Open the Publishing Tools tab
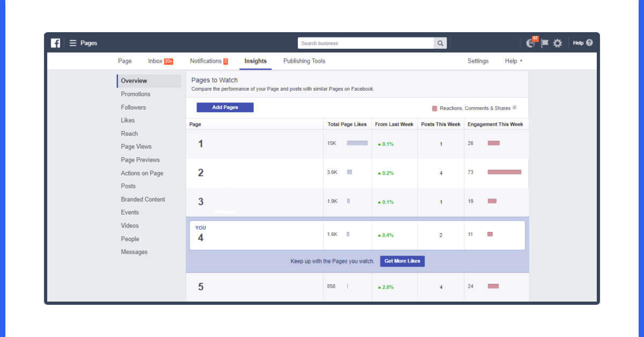Viewport: 644px width, 337px height. point(304,61)
